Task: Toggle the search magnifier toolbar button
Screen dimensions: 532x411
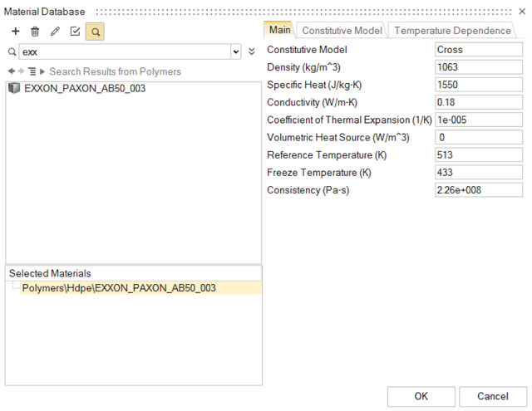Action: click(95, 32)
